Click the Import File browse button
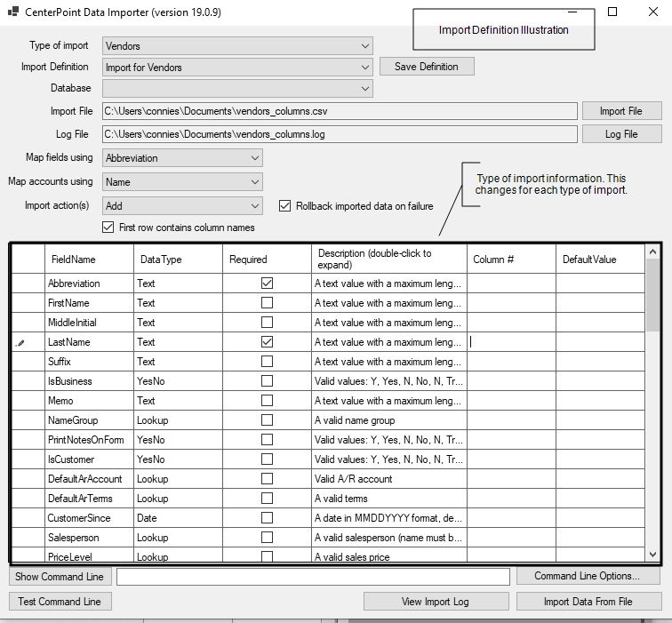Viewport: 672px width, 623px height. click(622, 111)
